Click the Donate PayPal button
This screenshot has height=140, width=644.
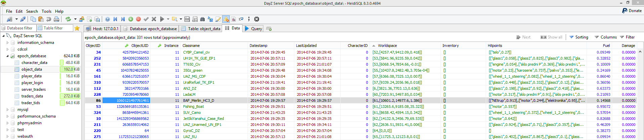pos(632,11)
